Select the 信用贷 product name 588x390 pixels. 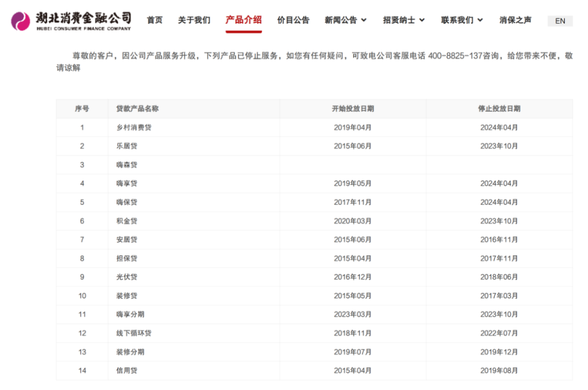127,370
